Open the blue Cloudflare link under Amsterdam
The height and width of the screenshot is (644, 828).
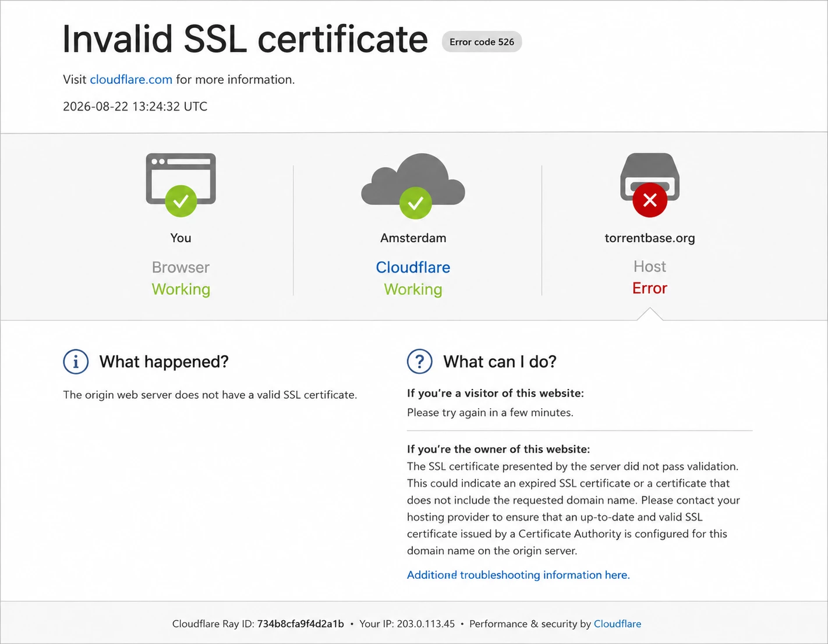coord(413,267)
